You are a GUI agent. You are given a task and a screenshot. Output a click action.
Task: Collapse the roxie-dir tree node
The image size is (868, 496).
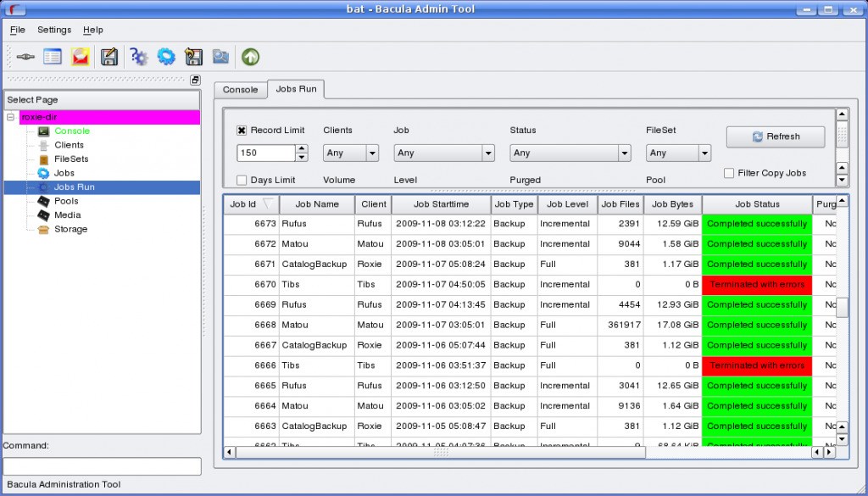(10, 117)
